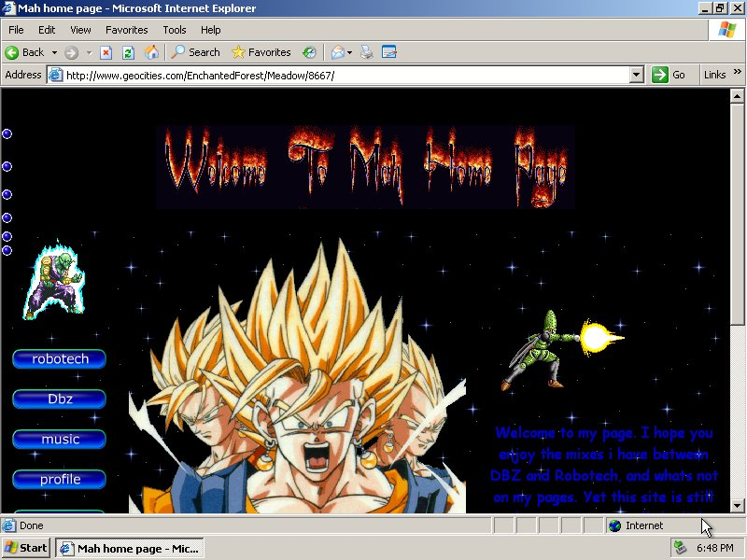
Task: Refresh the webpage
Action: [128, 52]
